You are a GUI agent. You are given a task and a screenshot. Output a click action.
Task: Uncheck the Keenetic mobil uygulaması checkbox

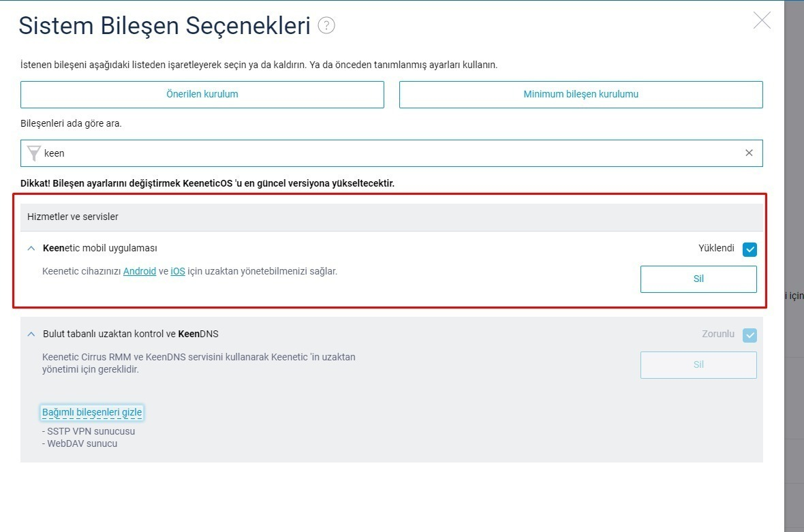[749, 249]
